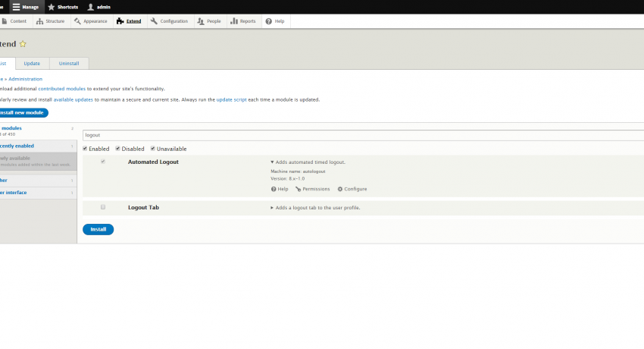
Task: Click the Logout Tab module name
Action: coord(143,208)
